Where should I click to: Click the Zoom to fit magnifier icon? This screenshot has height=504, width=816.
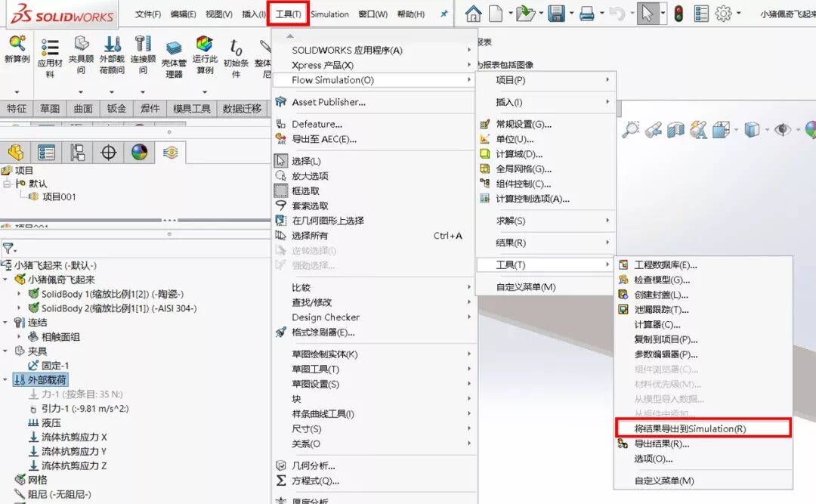click(x=630, y=129)
